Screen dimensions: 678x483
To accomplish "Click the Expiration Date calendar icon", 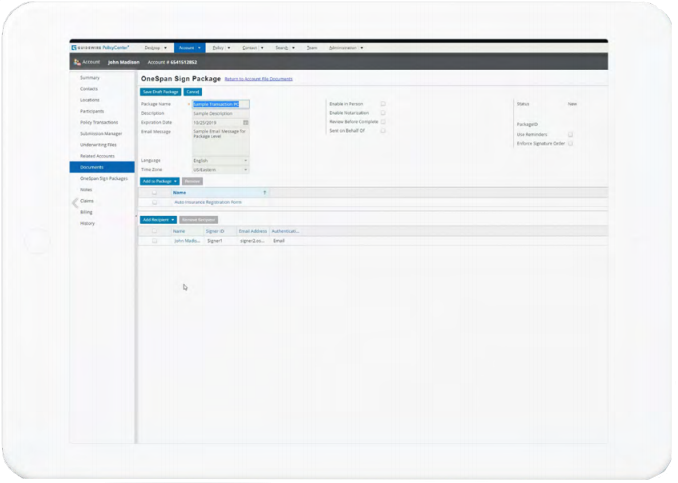I will click(246, 122).
